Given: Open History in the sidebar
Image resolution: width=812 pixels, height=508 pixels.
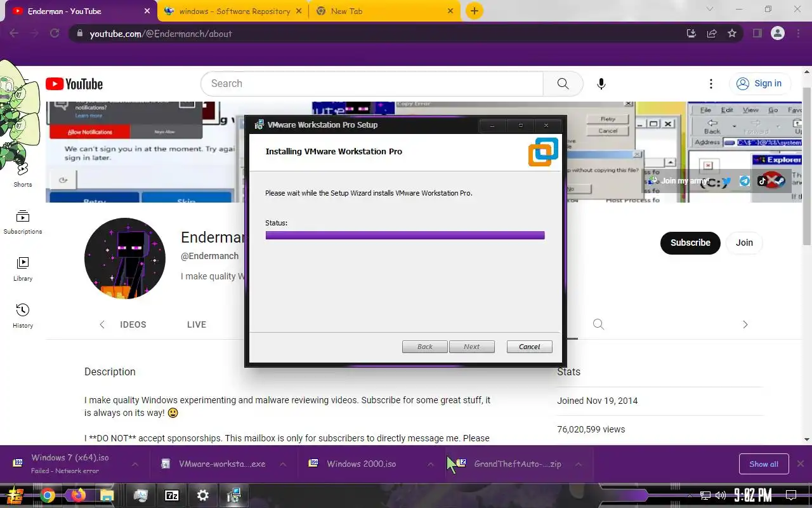Looking at the screenshot, I should (x=23, y=316).
